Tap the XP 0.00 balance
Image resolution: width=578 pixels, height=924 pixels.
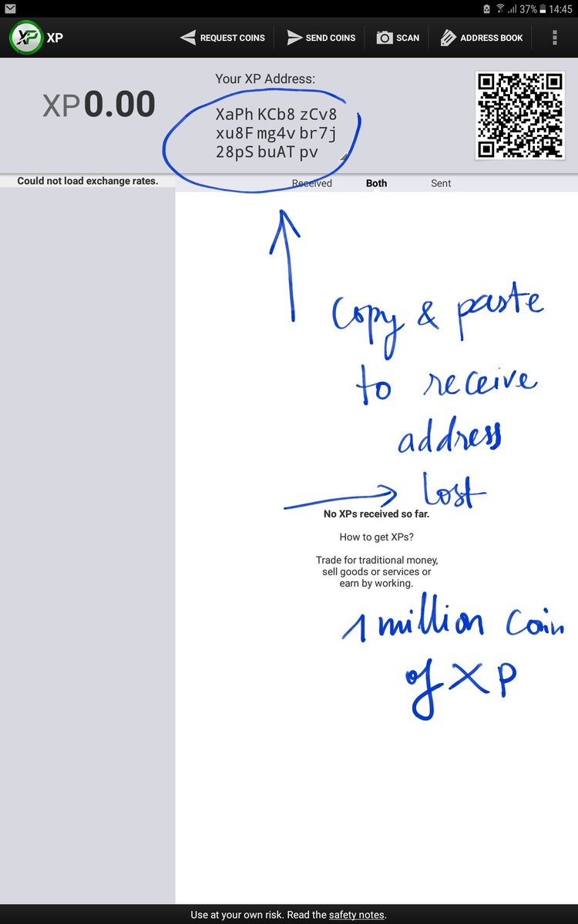point(99,105)
